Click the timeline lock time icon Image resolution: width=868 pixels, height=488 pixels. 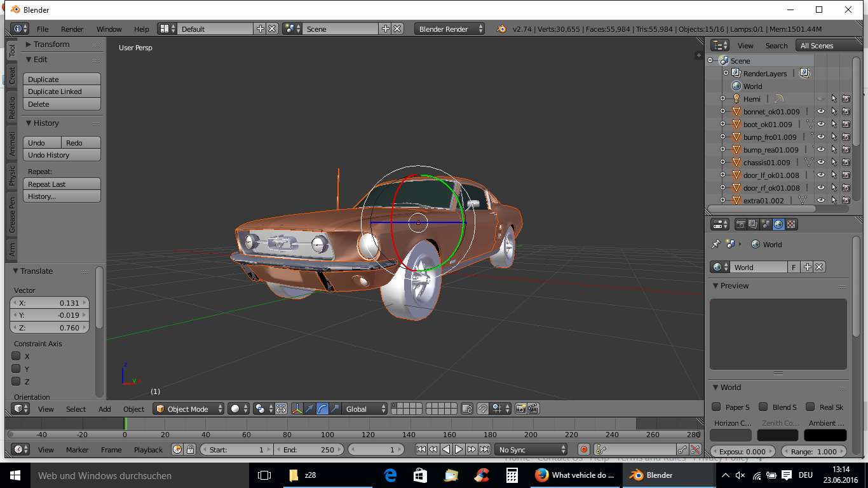pyautogui.click(x=190, y=449)
